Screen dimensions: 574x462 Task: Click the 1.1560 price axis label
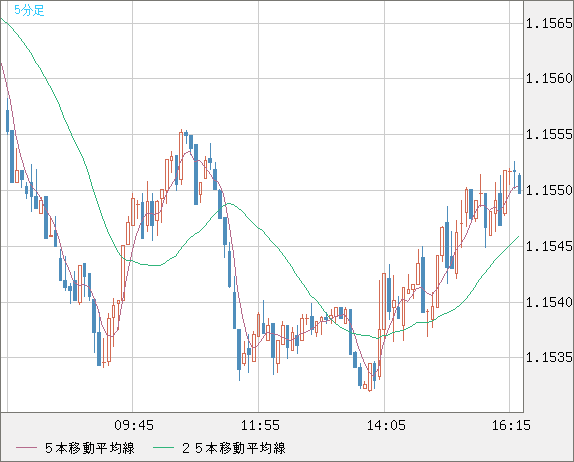[549, 78]
